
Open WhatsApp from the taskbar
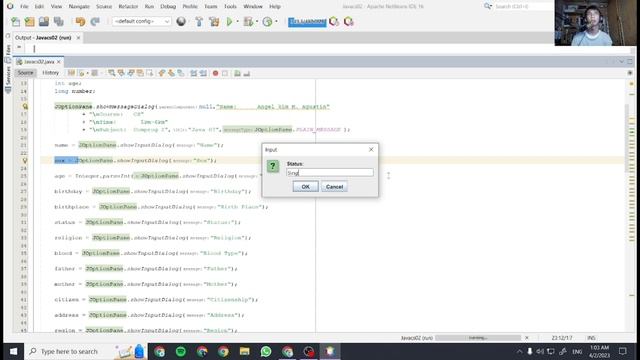[x=266, y=351]
